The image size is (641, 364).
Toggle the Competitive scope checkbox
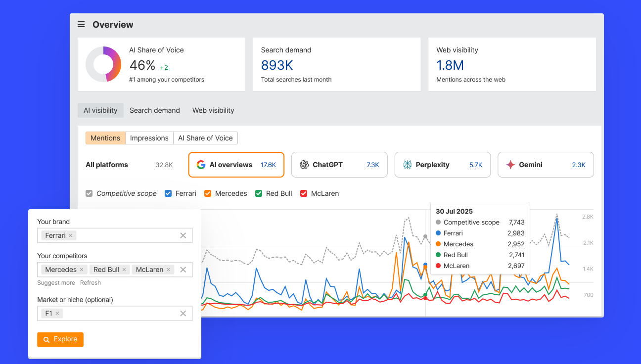89,193
